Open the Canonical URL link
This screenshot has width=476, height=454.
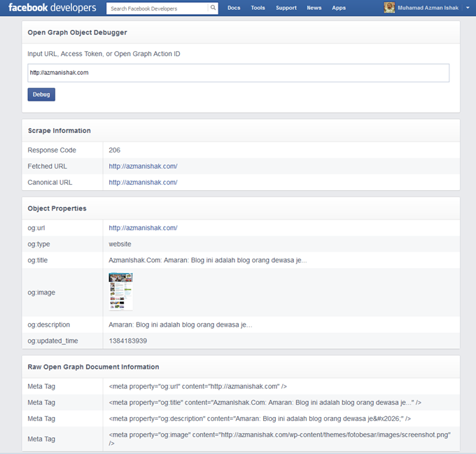point(143,183)
